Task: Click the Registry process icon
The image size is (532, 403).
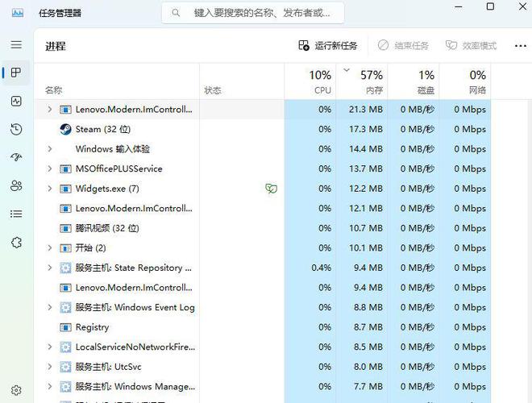Action: pos(65,327)
